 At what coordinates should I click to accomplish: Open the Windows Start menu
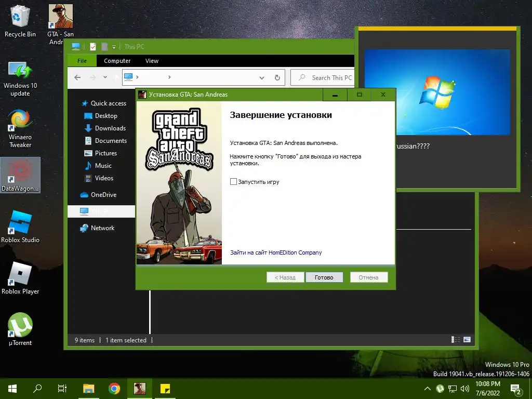(12, 389)
